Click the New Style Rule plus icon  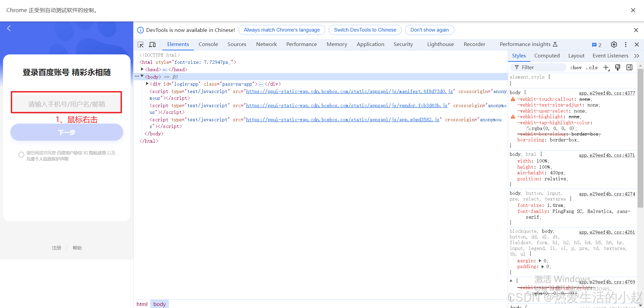pos(606,68)
